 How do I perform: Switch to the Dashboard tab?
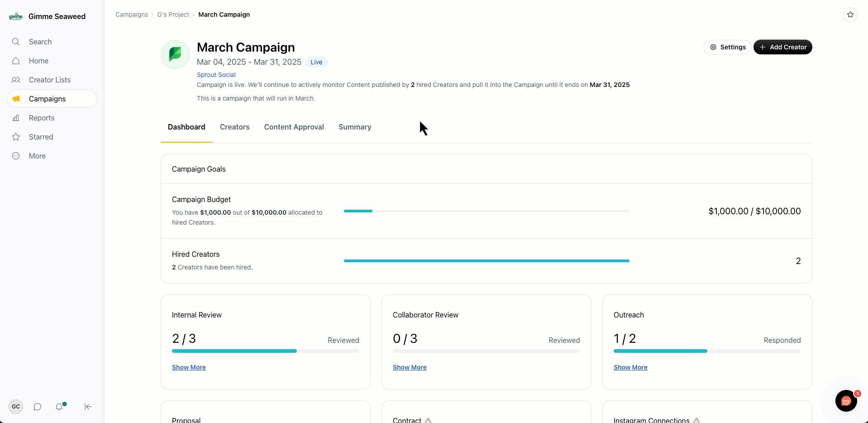pyautogui.click(x=186, y=127)
